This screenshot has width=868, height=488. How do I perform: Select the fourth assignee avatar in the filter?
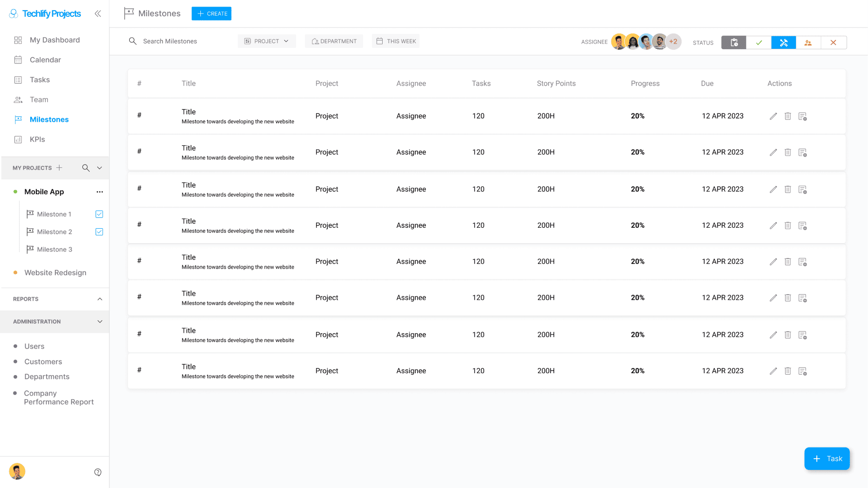(x=659, y=42)
